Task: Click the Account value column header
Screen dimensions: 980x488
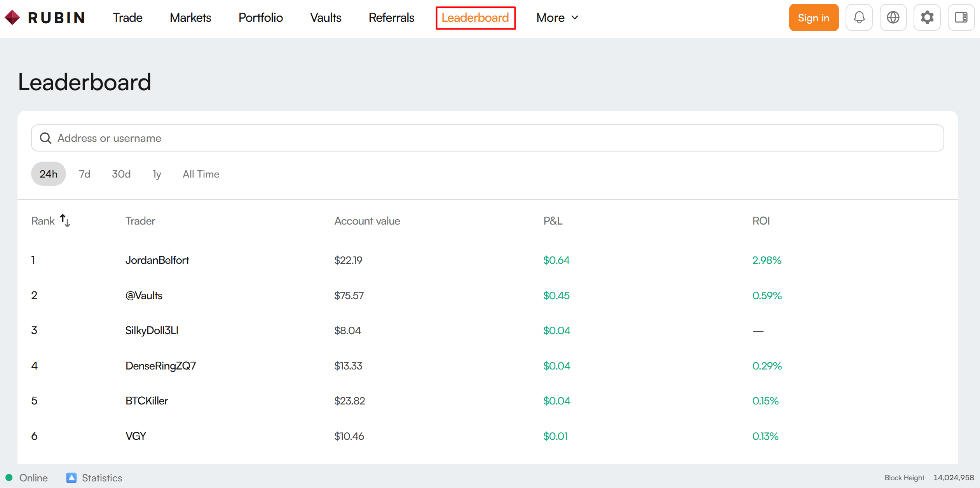Action: click(367, 221)
